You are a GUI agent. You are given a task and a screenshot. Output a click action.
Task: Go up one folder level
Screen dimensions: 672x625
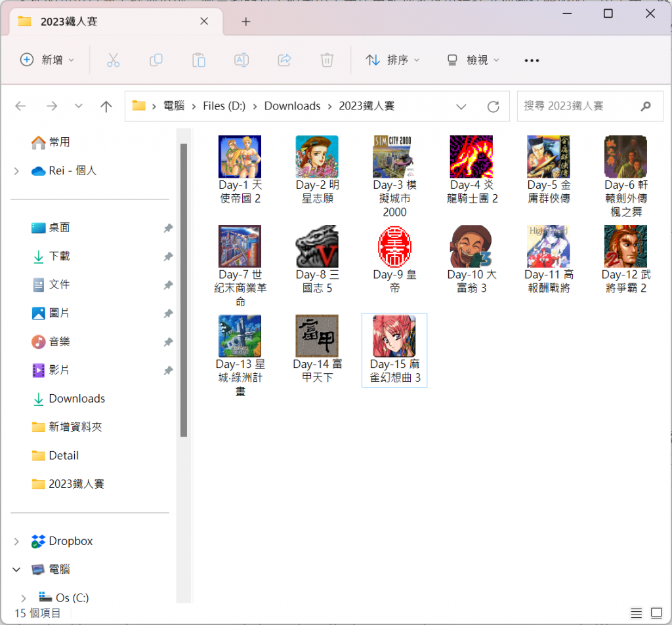[106, 106]
